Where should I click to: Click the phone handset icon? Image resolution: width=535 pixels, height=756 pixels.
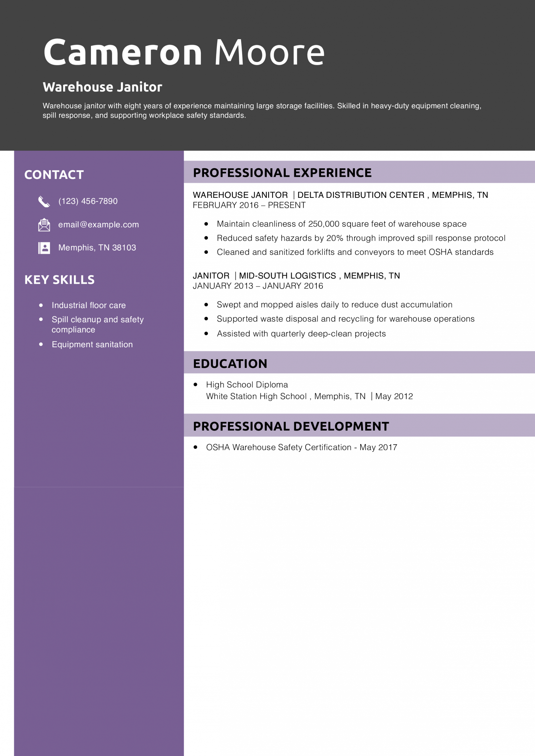pos(44,201)
